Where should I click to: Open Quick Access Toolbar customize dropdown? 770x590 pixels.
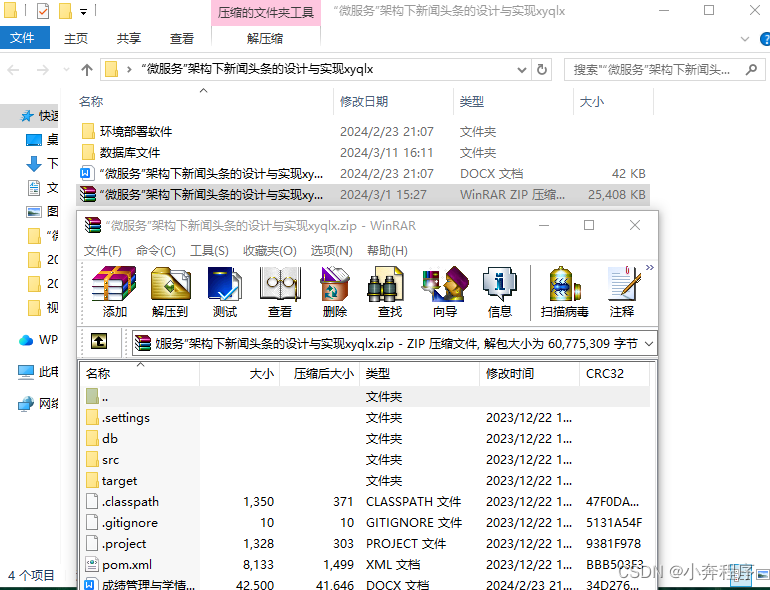point(83,12)
